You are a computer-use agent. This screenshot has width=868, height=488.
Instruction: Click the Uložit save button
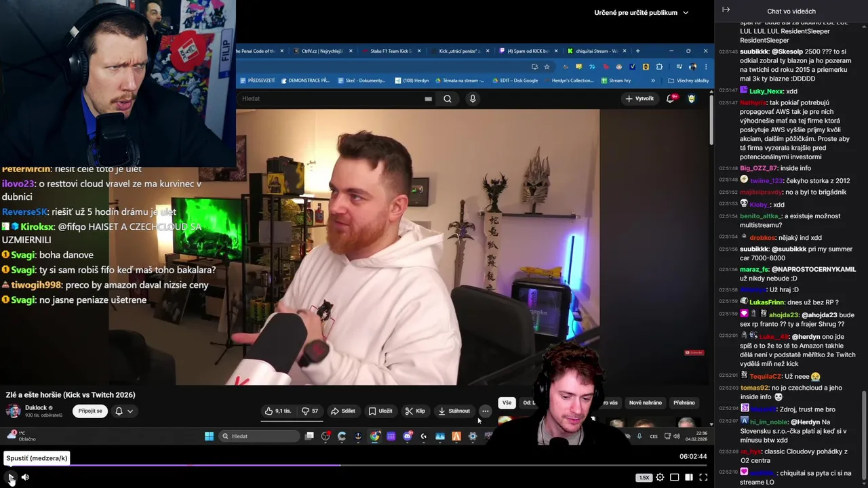point(380,411)
